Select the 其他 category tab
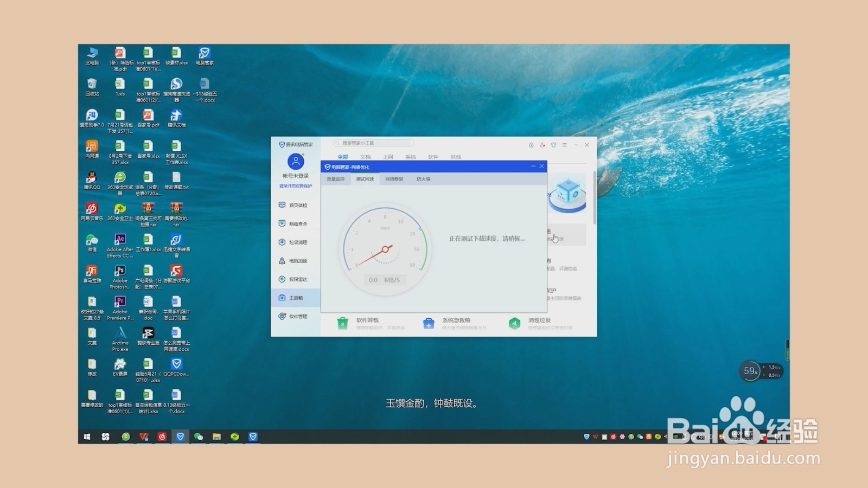The height and width of the screenshot is (488, 868). click(x=456, y=157)
